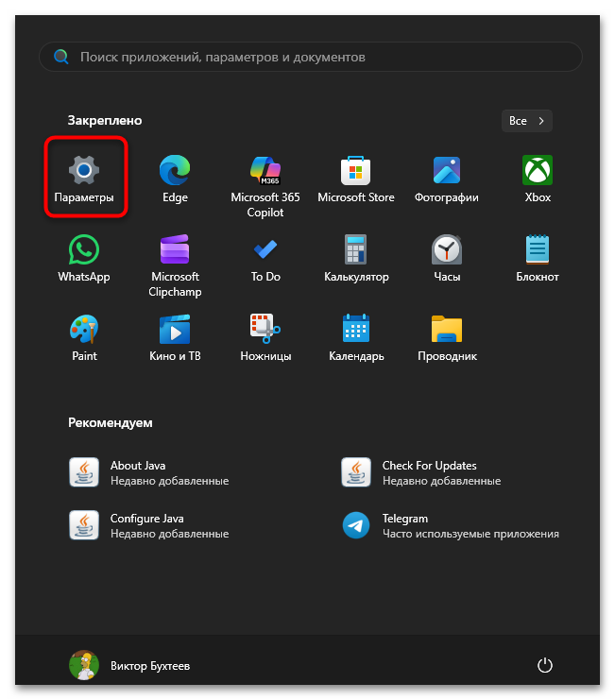Viewport: 615px width, 700px height.
Task: Open the Календарь app
Action: point(356,337)
